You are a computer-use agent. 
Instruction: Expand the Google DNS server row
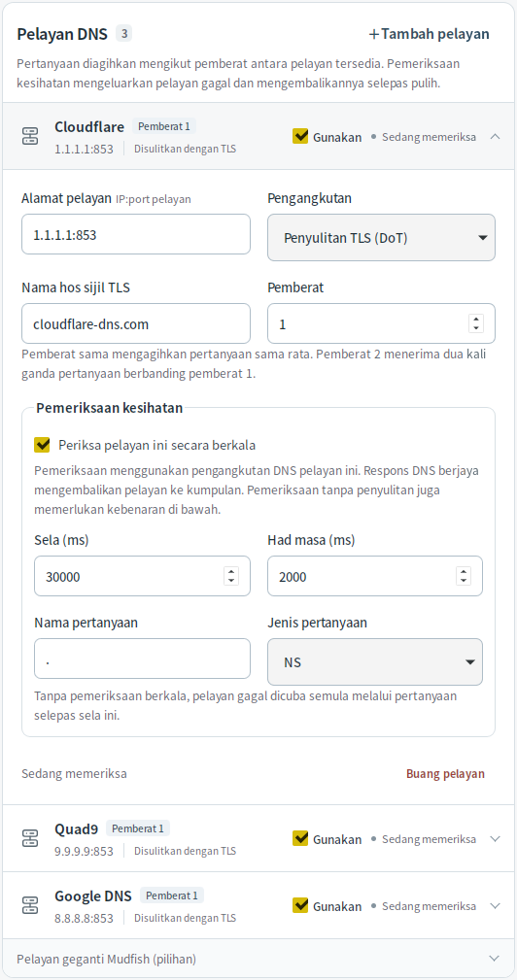(x=495, y=905)
